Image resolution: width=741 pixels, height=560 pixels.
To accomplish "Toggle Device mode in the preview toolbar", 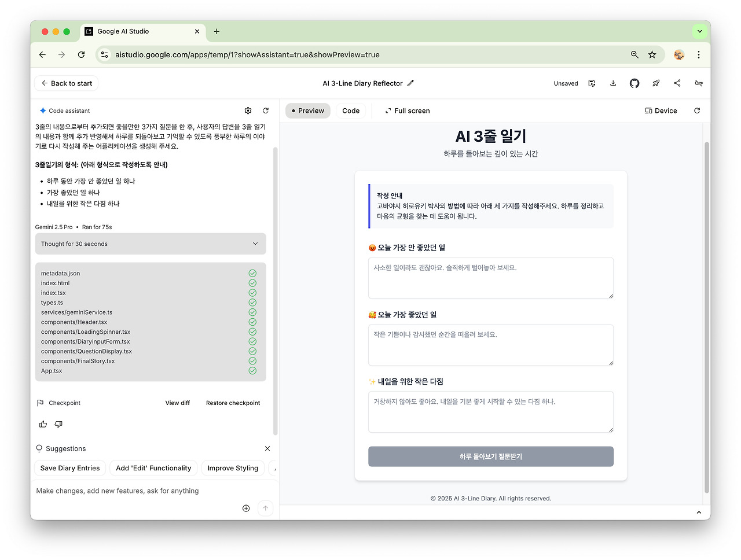I will coord(661,110).
